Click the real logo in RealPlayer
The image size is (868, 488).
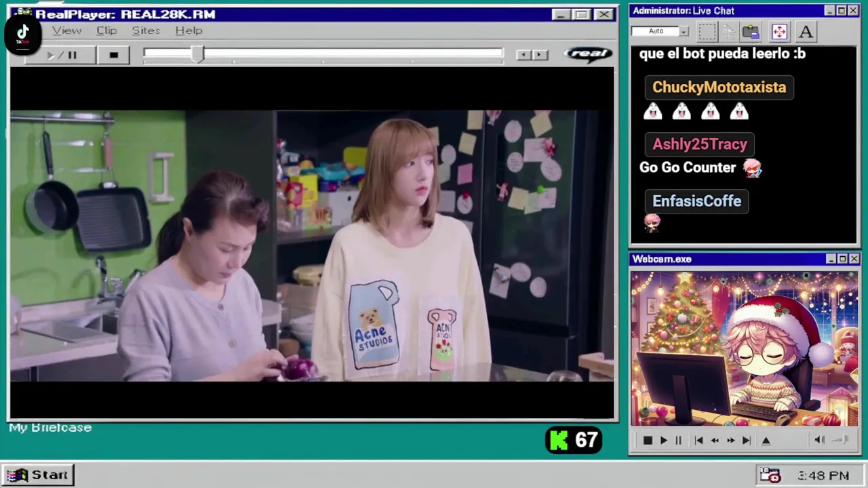tap(588, 54)
